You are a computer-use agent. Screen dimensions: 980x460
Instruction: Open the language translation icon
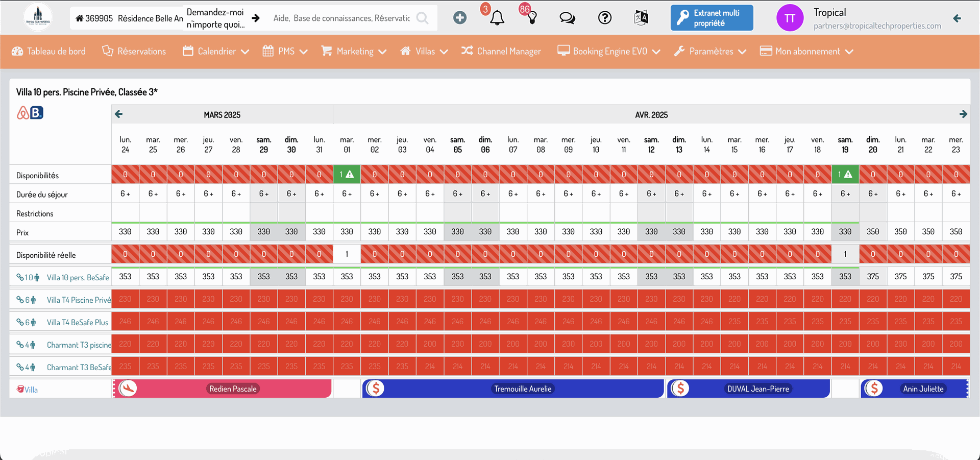pyautogui.click(x=641, y=18)
